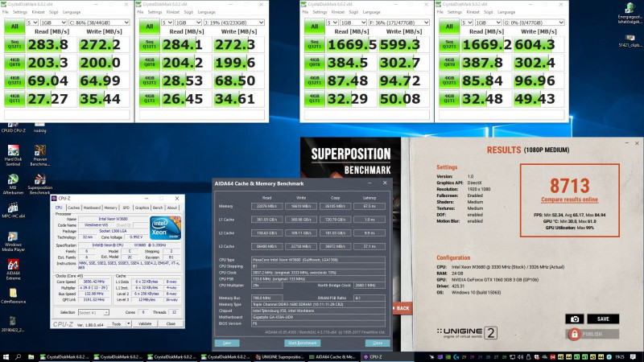
Task: Switch to UNIGINE Superposition taskbar item
Action: click(279, 357)
